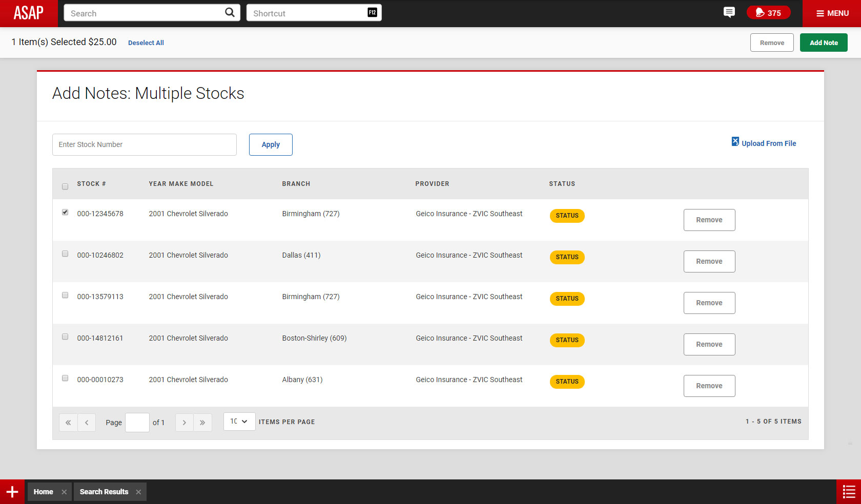Open the chat messages icon

coord(729,12)
